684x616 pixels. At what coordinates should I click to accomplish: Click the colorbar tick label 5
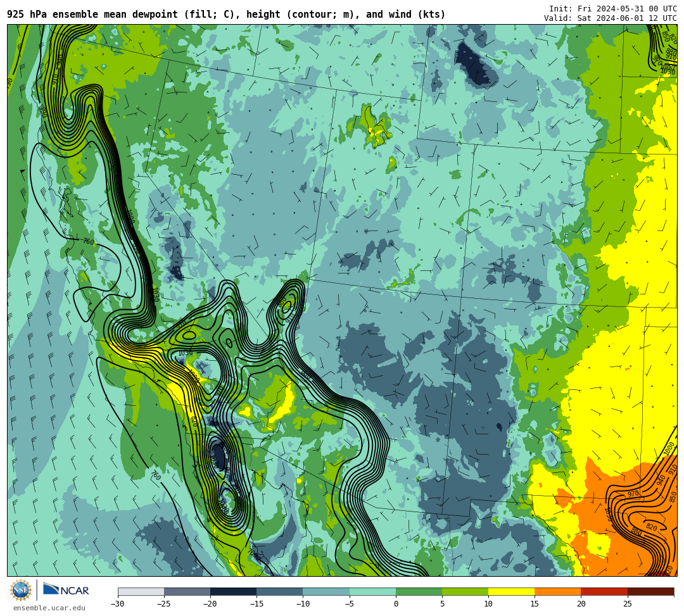tap(442, 604)
